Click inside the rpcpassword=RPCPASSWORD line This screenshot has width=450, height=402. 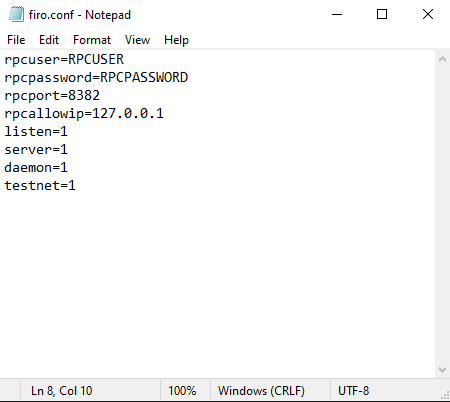(96, 78)
